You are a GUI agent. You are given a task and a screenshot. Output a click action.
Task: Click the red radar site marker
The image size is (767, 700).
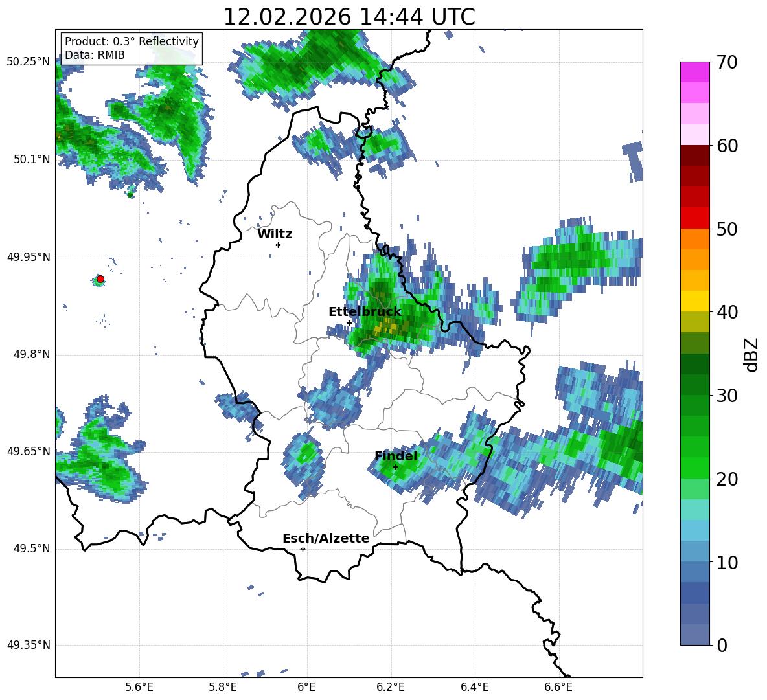click(100, 279)
